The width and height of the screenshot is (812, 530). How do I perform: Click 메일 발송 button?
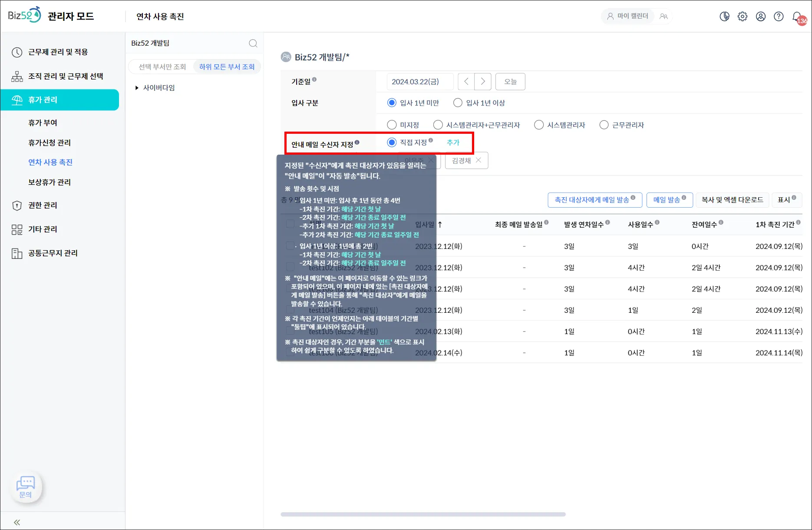tap(670, 200)
